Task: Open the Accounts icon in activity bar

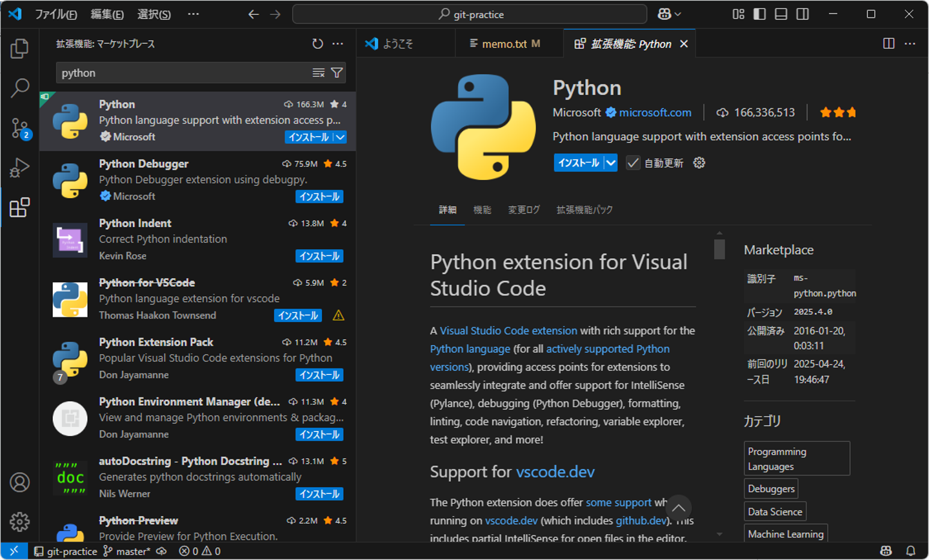Action: [19, 482]
